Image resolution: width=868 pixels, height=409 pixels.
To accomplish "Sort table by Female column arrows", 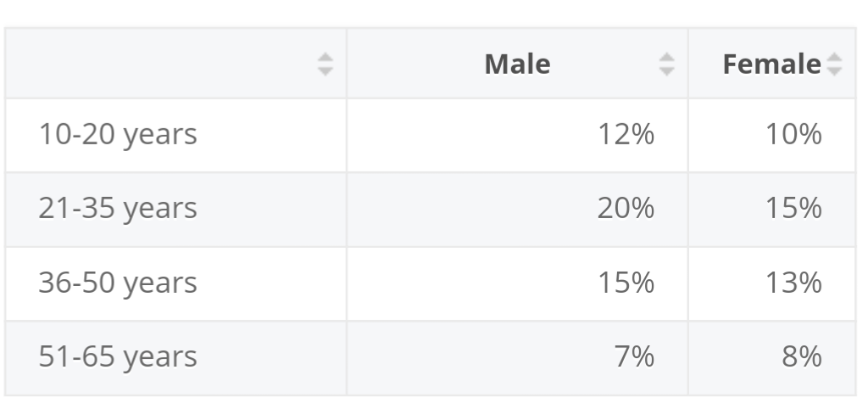I will coord(834,64).
